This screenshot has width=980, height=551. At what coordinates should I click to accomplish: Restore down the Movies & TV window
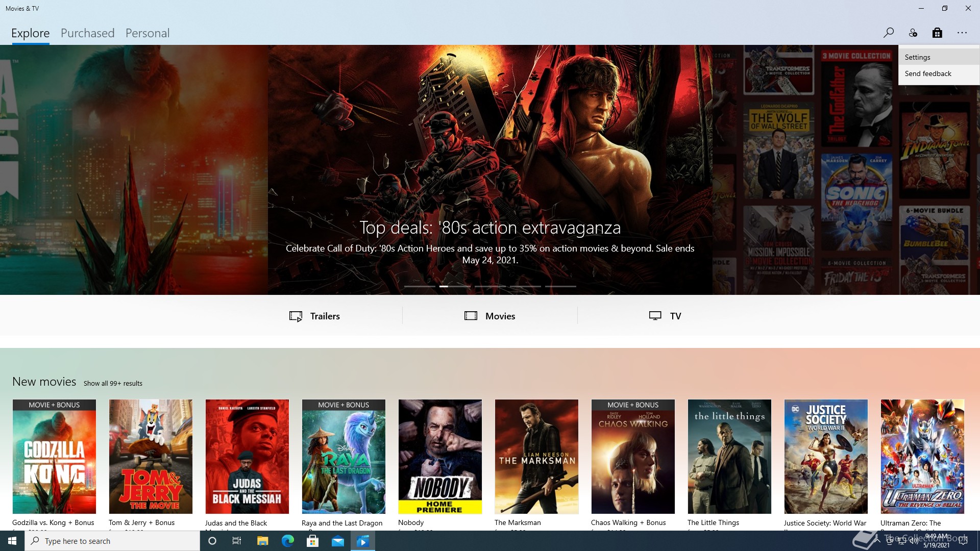click(x=944, y=8)
